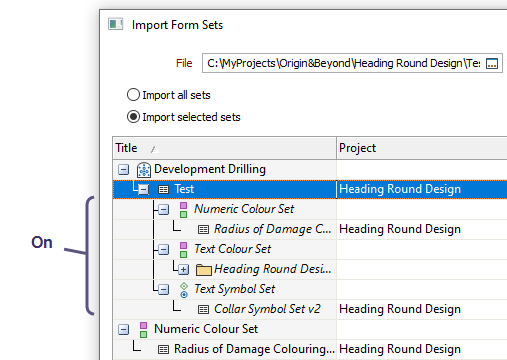Collapse the Test node
507x360 pixels.
(x=144, y=190)
